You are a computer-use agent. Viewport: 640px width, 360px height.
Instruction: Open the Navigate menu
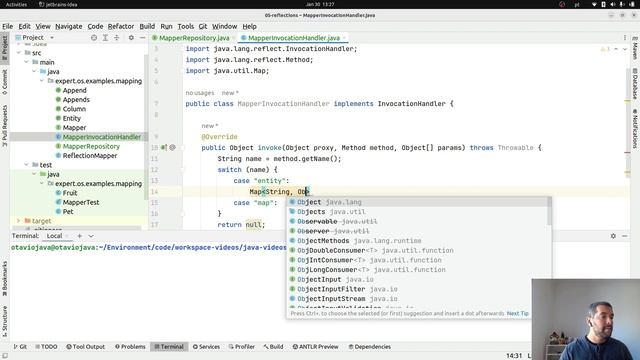[x=69, y=26]
